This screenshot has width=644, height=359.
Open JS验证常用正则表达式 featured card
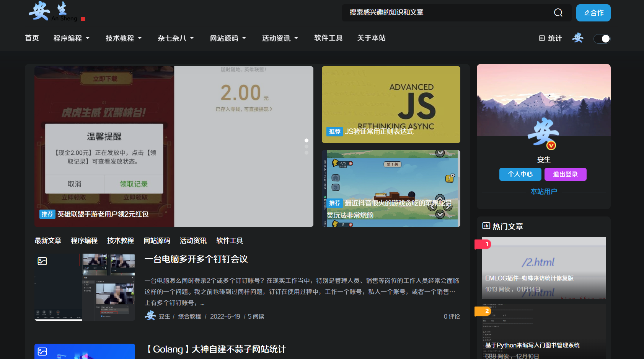coord(391,105)
